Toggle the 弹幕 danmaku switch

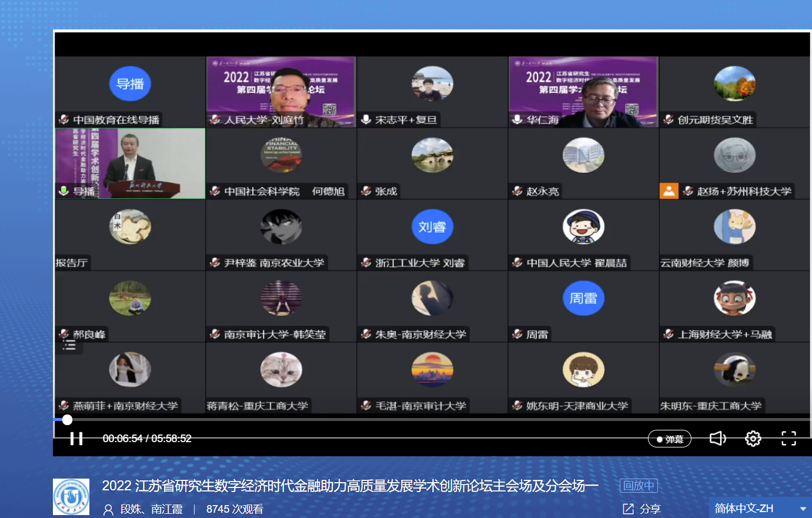[669, 439]
